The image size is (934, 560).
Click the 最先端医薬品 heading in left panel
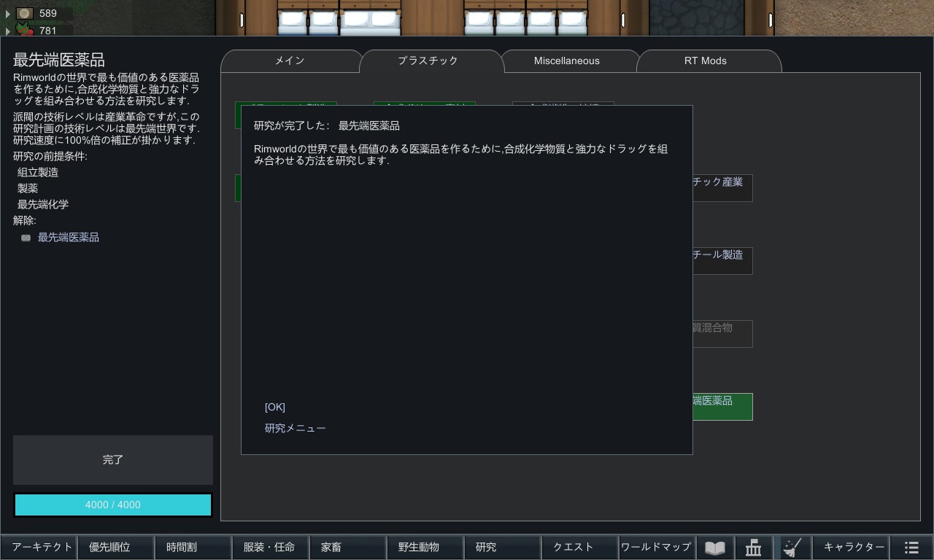(x=59, y=61)
